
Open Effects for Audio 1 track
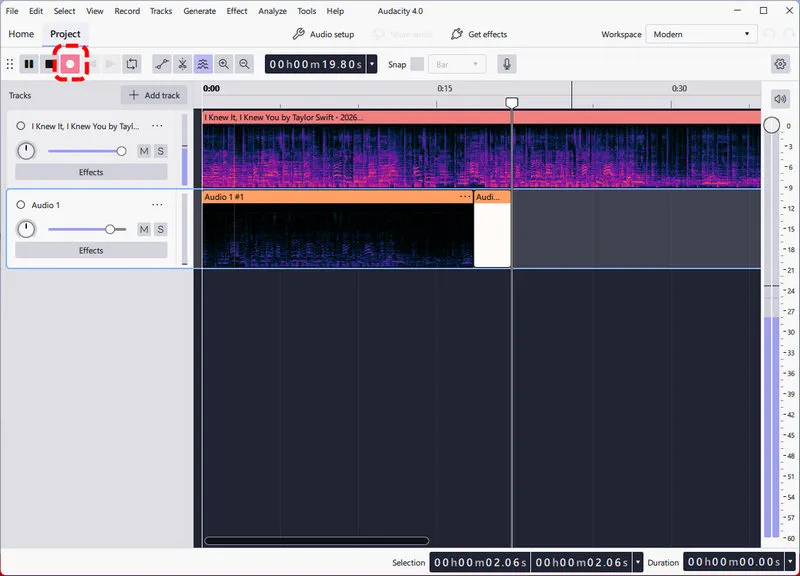[91, 251]
